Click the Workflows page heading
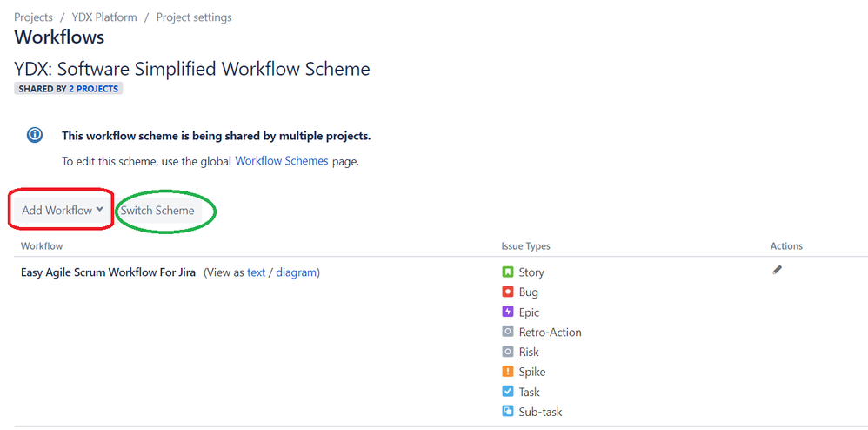 (59, 37)
